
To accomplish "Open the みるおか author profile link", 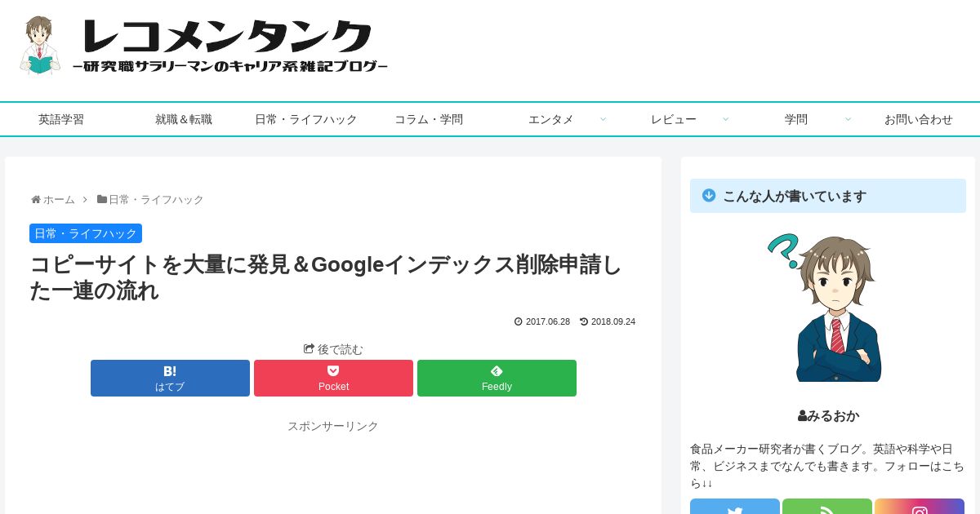I will click(833, 416).
